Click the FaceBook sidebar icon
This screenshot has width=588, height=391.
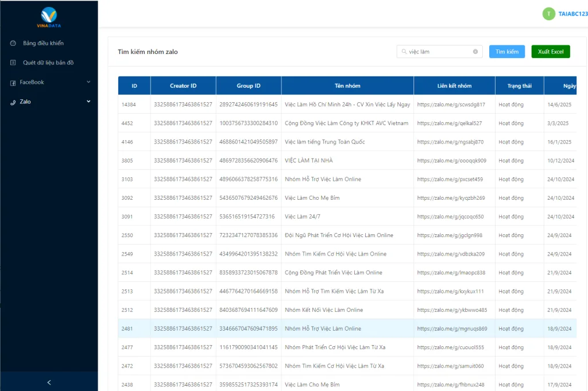coord(13,83)
